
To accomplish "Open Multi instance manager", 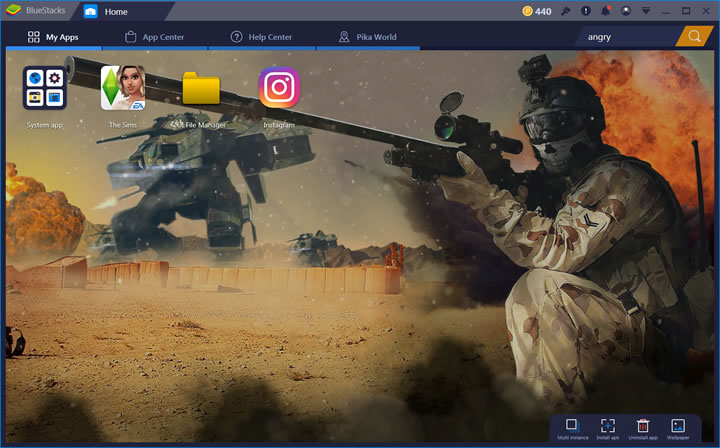I will pos(572,426).
